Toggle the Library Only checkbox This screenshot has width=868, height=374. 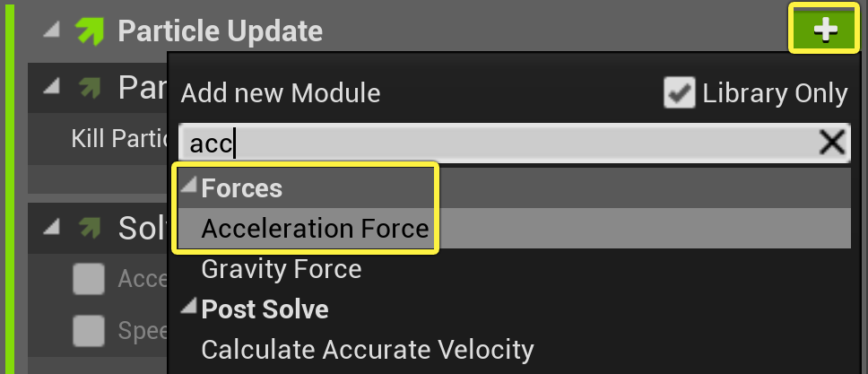(679, 92)
